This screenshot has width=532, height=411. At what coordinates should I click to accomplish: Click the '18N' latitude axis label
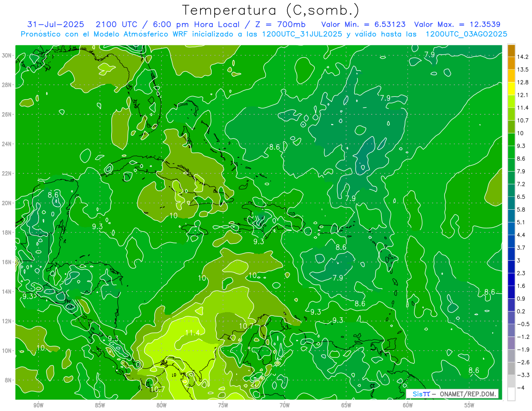pos(7,232)
